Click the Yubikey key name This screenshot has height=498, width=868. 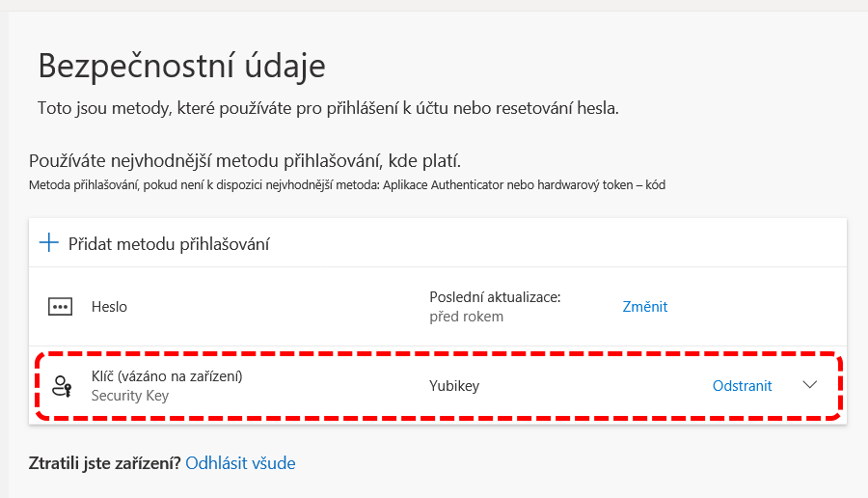click(x=454, y=386)
